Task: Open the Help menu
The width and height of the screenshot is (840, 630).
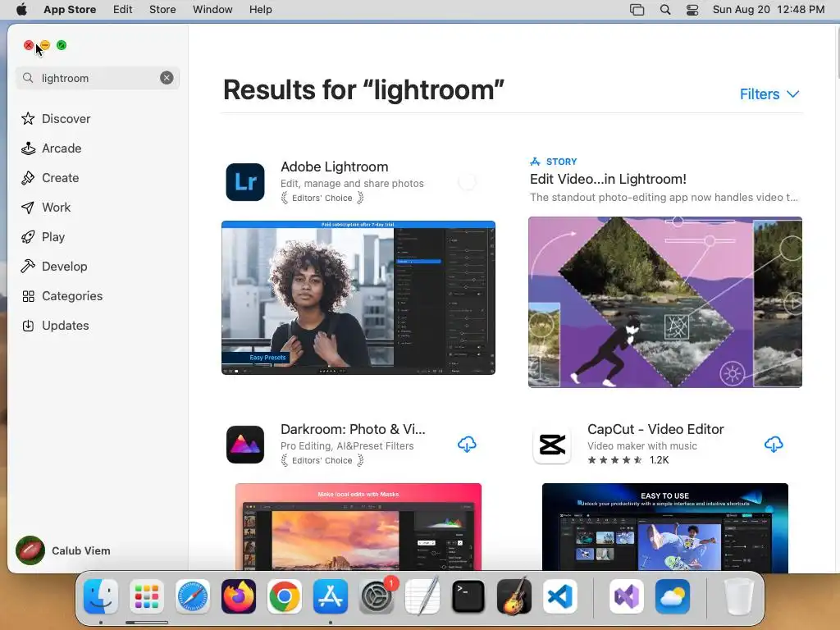Action: [260, 9]
